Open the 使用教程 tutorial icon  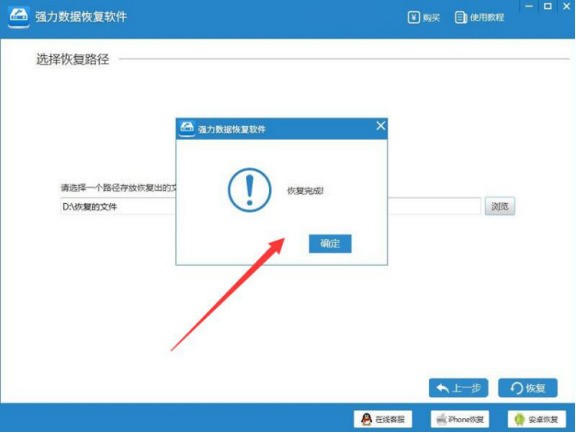coord(461,17)
